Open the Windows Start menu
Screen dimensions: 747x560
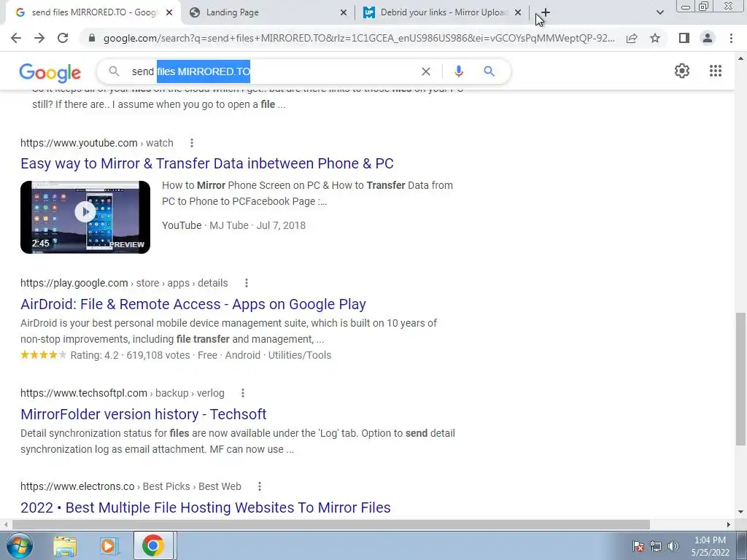20,545
